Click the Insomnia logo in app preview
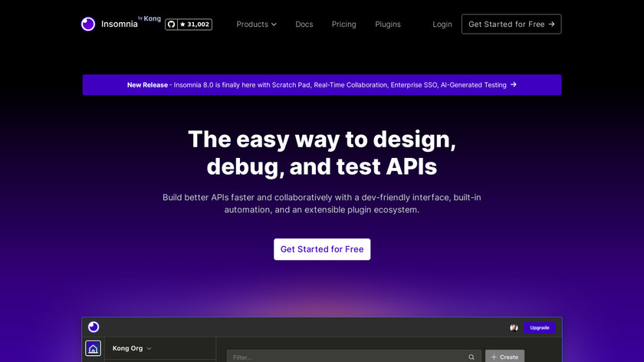The width and height of the screenshot is (644, 362). (x=94, y=327)
